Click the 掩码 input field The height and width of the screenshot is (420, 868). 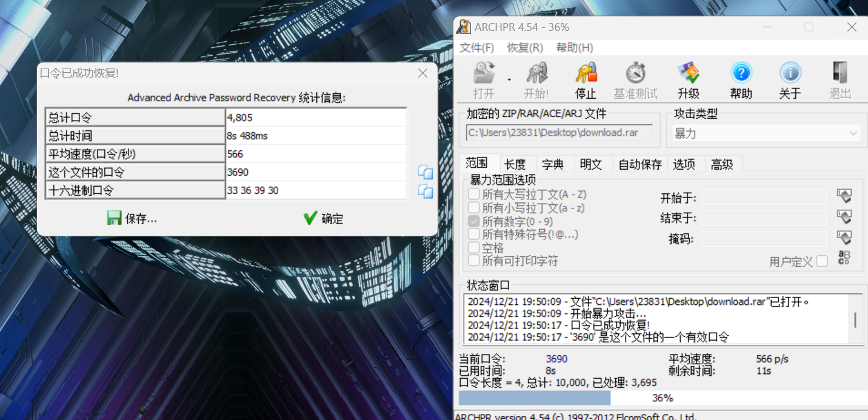click(x=764, y=239)
